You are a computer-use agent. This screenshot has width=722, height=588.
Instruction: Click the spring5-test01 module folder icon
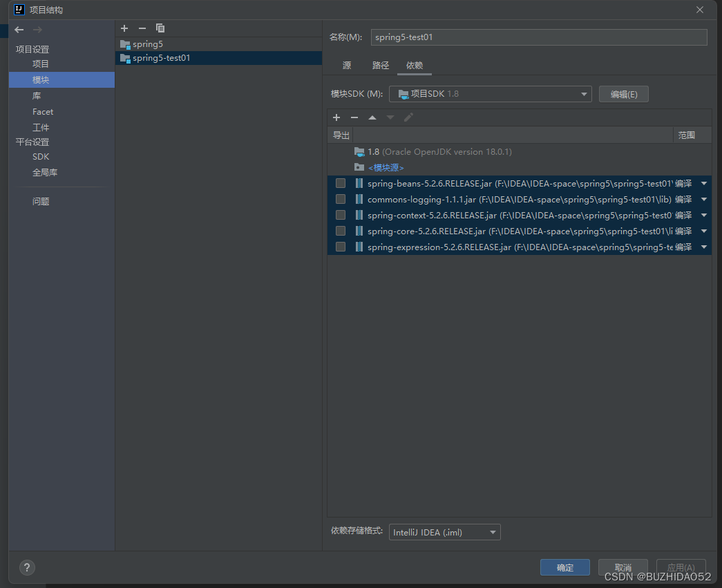click(125, 59)
